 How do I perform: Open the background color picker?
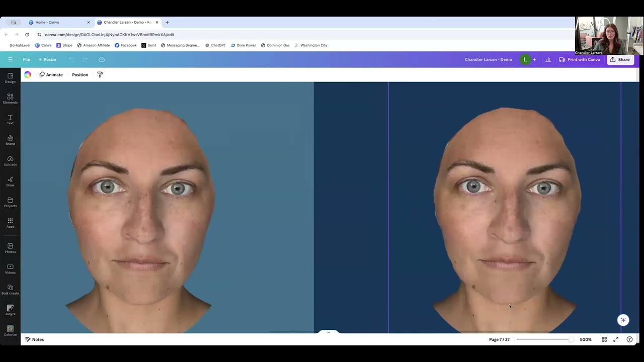(28, 74)
